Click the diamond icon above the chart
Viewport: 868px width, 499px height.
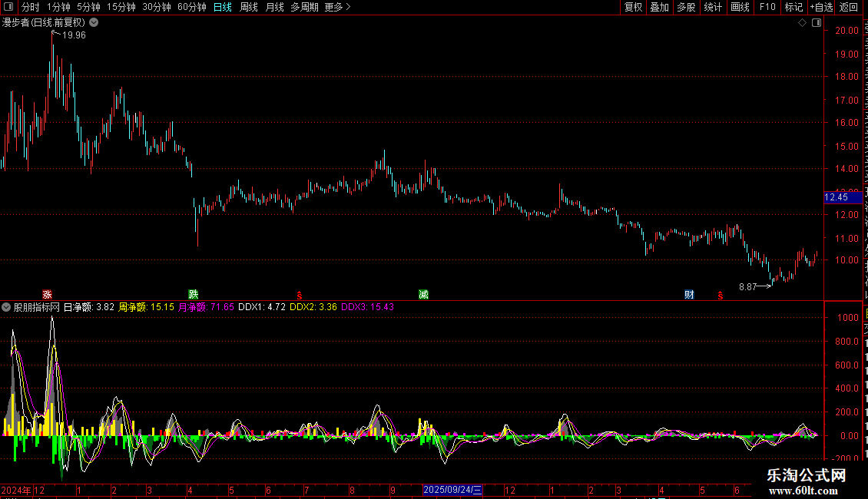pos(802,23)
